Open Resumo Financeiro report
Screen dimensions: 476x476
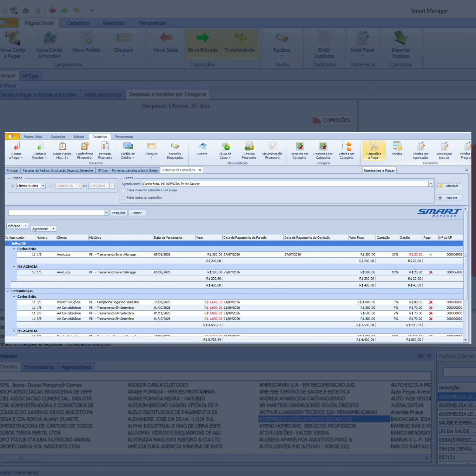249,150
